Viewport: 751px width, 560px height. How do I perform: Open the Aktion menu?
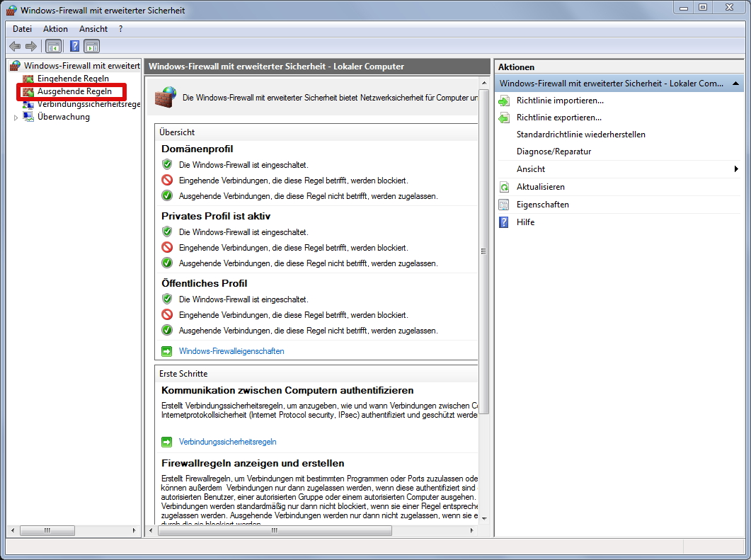point(55,29)
